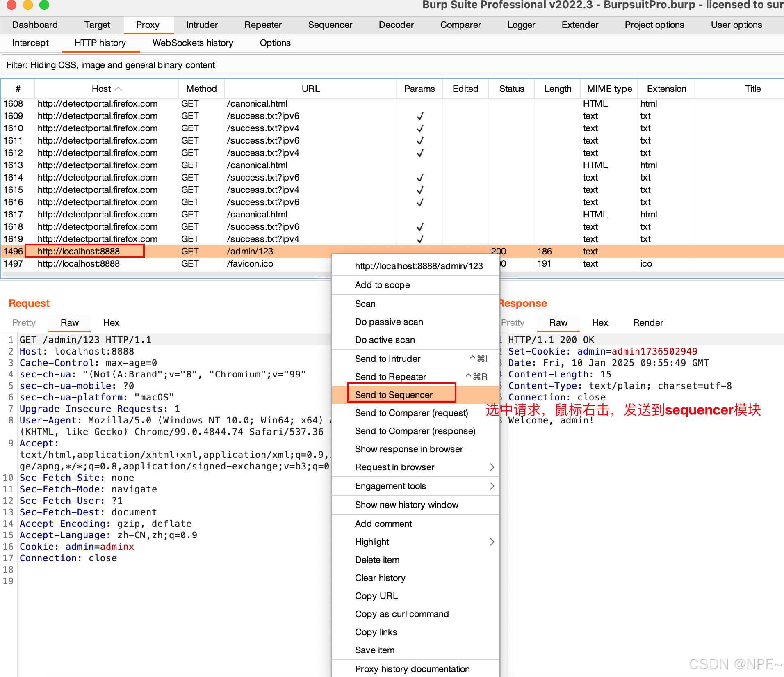Open User options tab
Viewport: 784px width, 677px height.
736,25
